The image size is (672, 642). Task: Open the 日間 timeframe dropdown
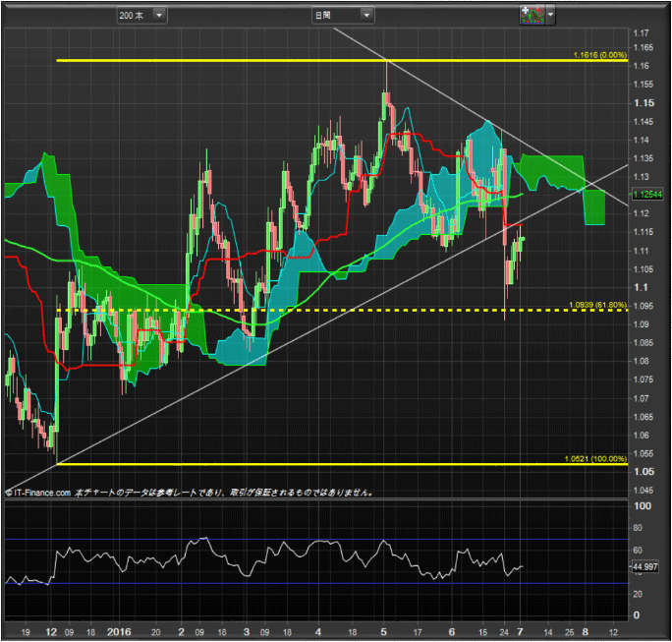pyautogui.click(x=343, y=16)
